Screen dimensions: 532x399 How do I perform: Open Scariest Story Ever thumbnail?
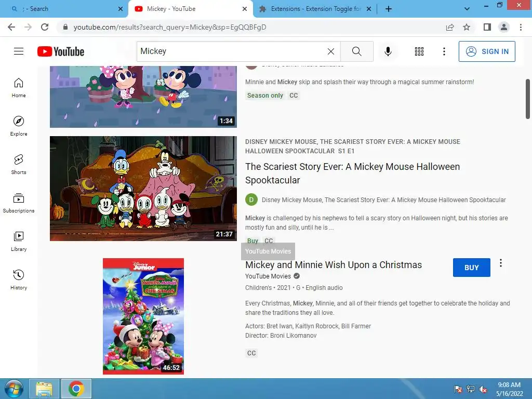point(143,188)
